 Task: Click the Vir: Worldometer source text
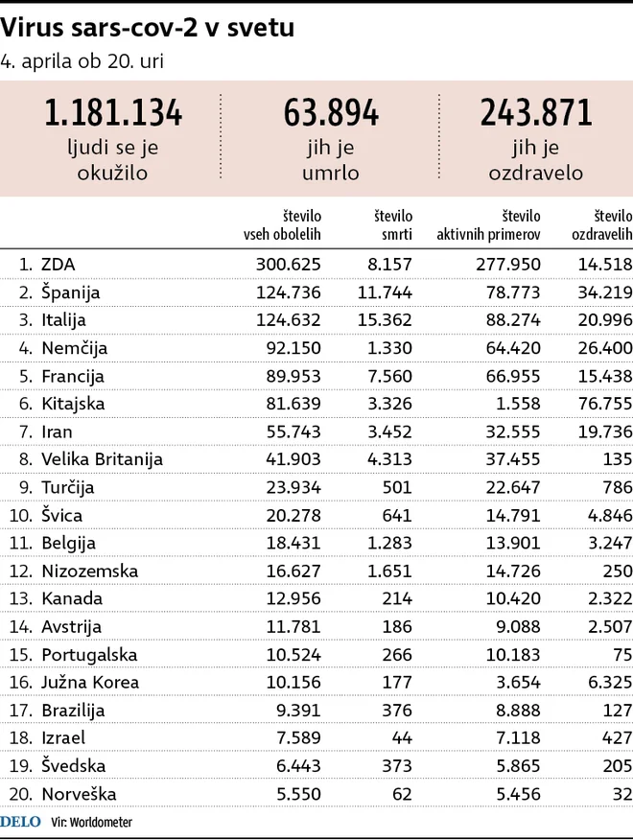coord(92,823)
